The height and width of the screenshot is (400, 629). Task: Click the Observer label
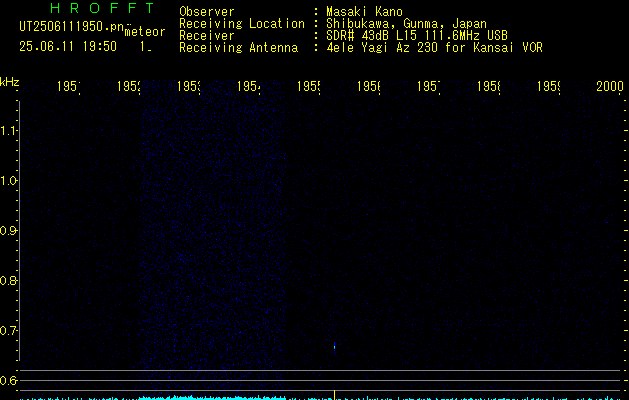(207, 12)
